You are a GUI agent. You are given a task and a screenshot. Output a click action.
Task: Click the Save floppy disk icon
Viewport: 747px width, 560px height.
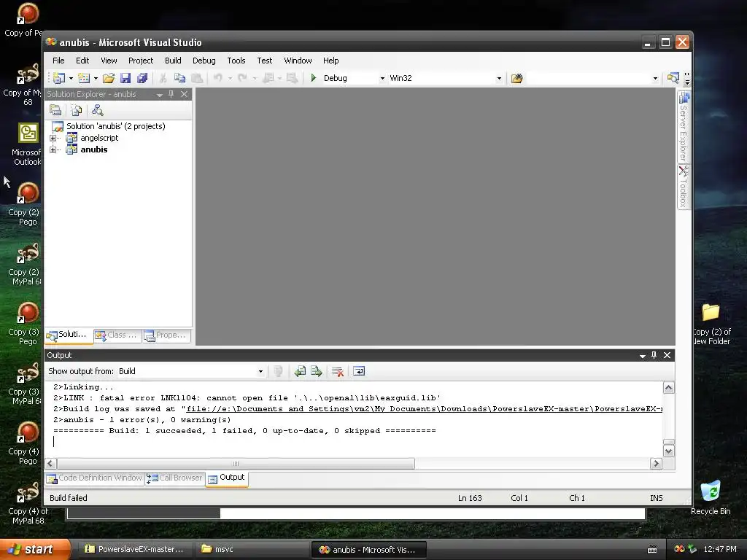click(125, 78)
